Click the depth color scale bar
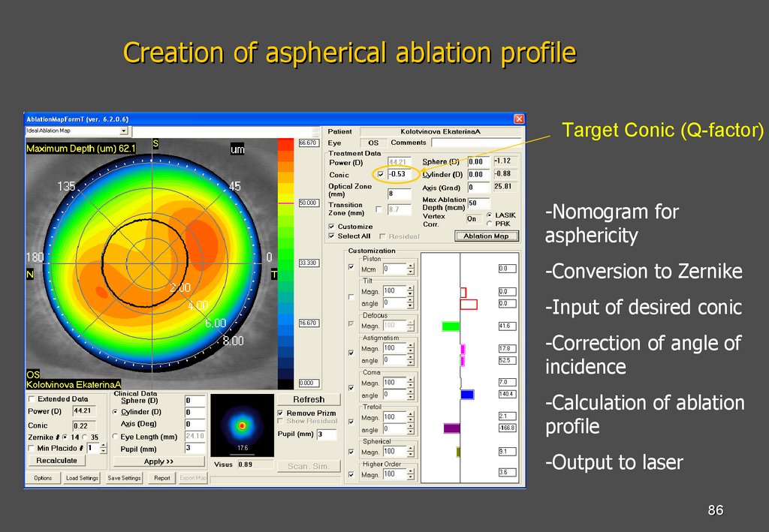769x532 pixels. pyautogui.click(x=288, y=263)
